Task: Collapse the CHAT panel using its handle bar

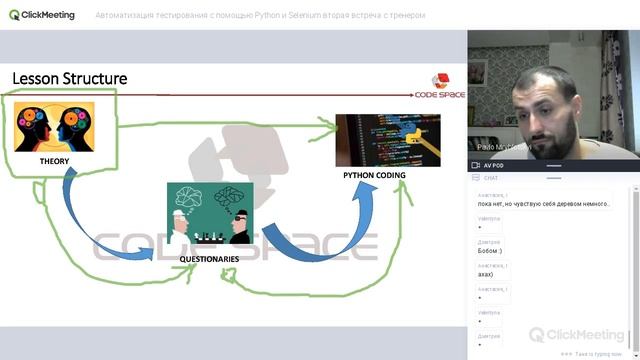Action: point(554,178)
